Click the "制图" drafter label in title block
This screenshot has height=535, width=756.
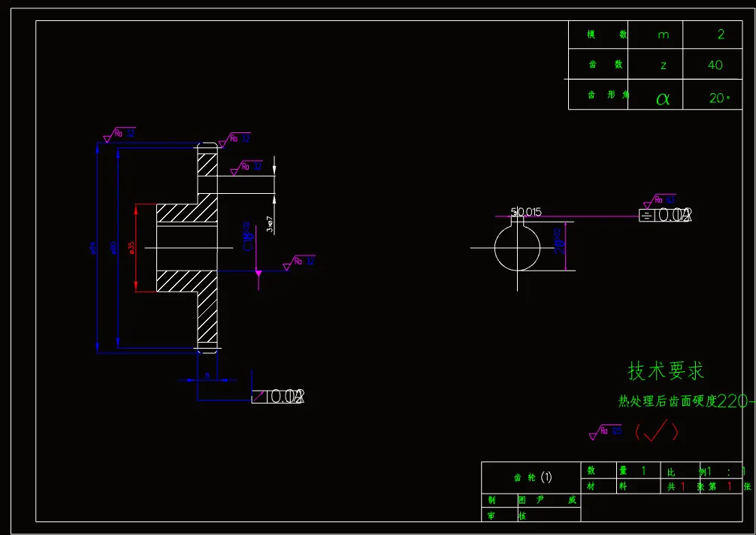pos(507,500)
